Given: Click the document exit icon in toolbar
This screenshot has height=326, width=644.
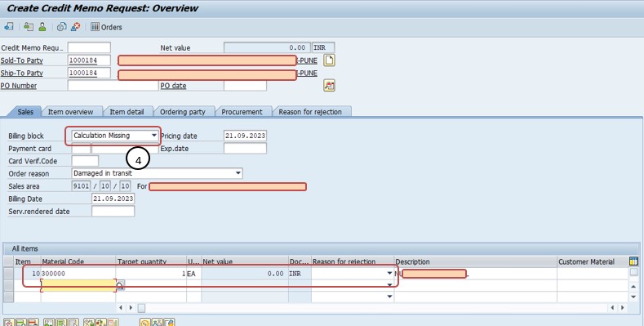Looking at the screenshot, I should (x=9, y=27).
